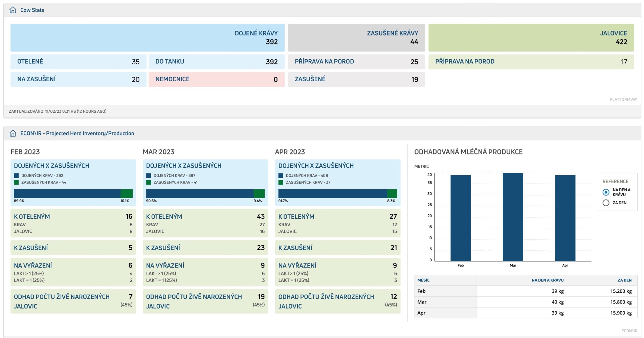Click NA VYŘAZENÍ 9 in MAR column
The height and width of the screenshot is (338, 644).
[x=205, y=272]
